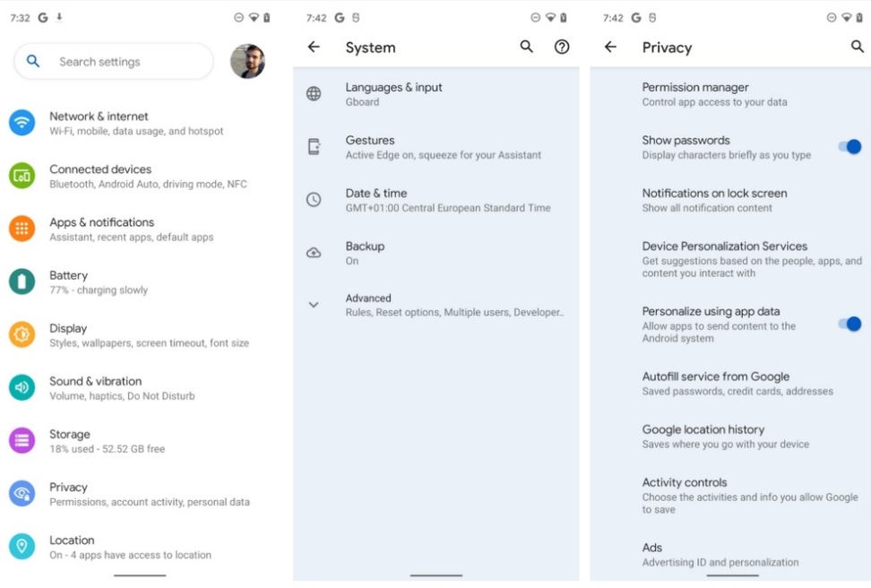Tap the battery status icon, System screen
The height and width of the screenshot is (588, 871).
click(564, 17)
